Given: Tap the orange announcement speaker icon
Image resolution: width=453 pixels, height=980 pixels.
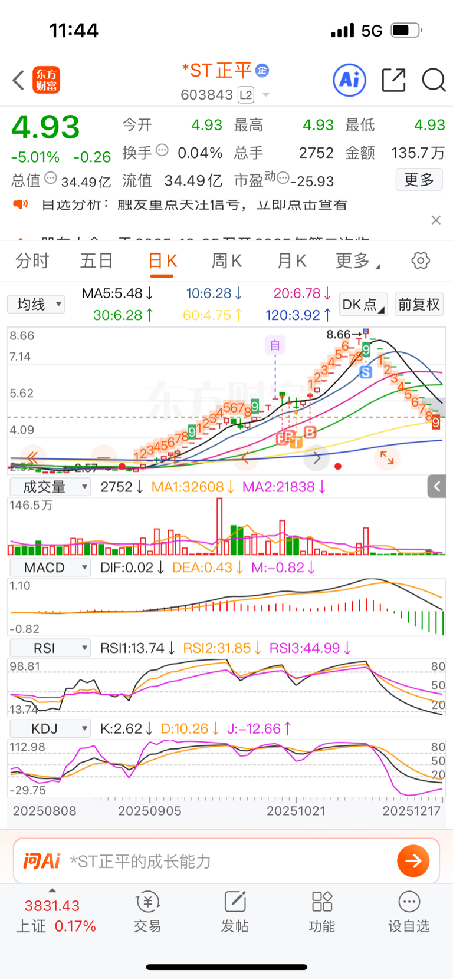Looking at the screenshot, I should pyautogui.click(x=21, y=204).
